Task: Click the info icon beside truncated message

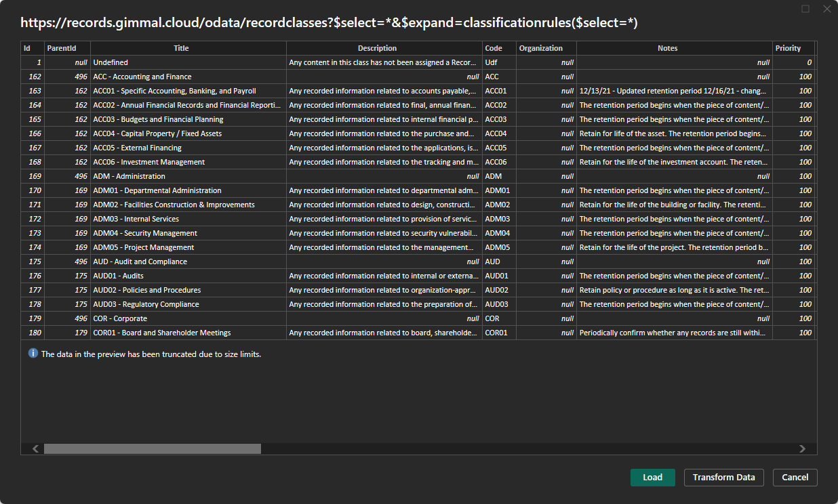Action: point(33,354)
